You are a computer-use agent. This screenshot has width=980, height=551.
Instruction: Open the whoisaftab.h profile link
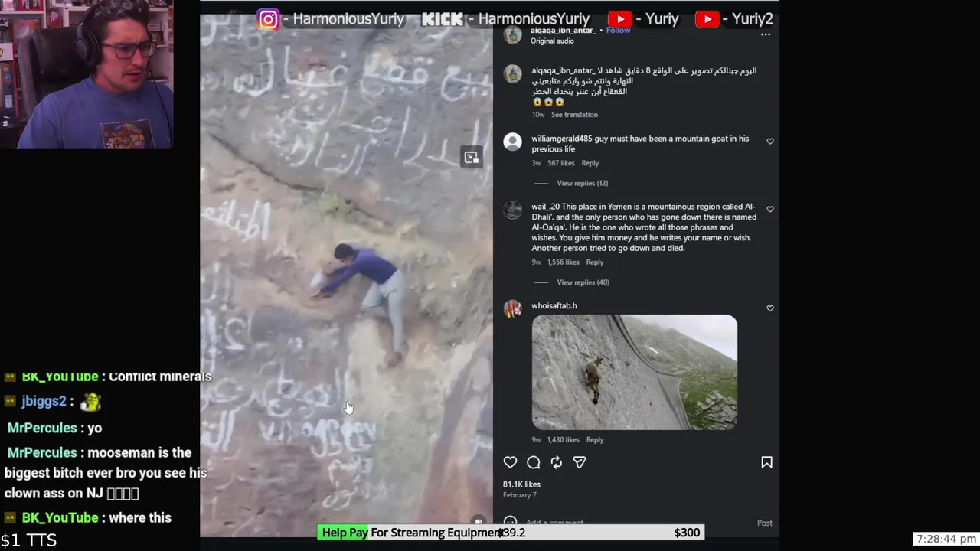554,305
